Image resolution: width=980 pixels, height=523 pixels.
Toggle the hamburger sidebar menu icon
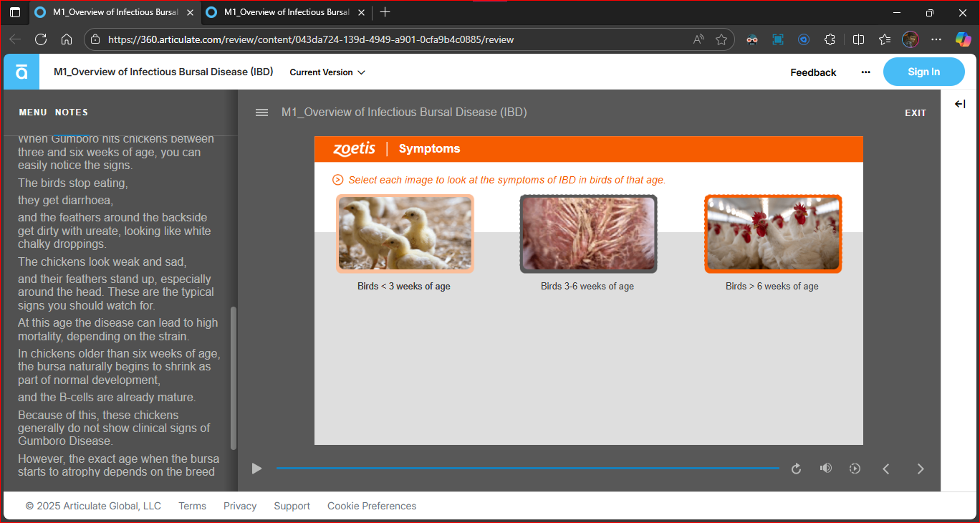[262, 112]
